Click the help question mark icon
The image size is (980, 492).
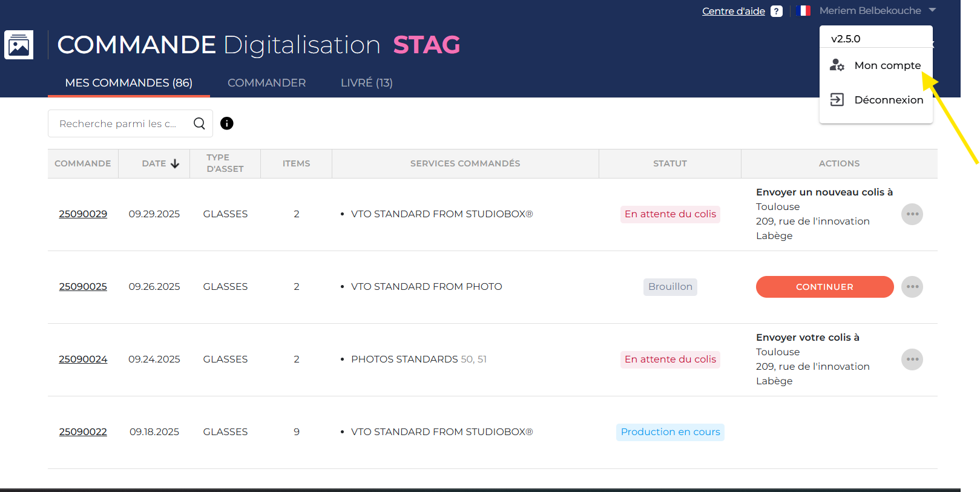(x=777, y=11)
